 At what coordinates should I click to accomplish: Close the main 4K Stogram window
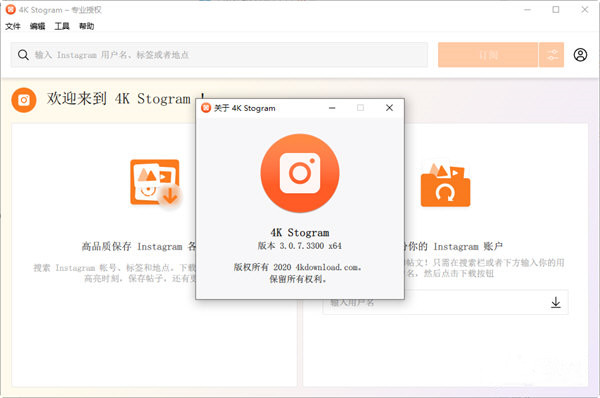585,10
